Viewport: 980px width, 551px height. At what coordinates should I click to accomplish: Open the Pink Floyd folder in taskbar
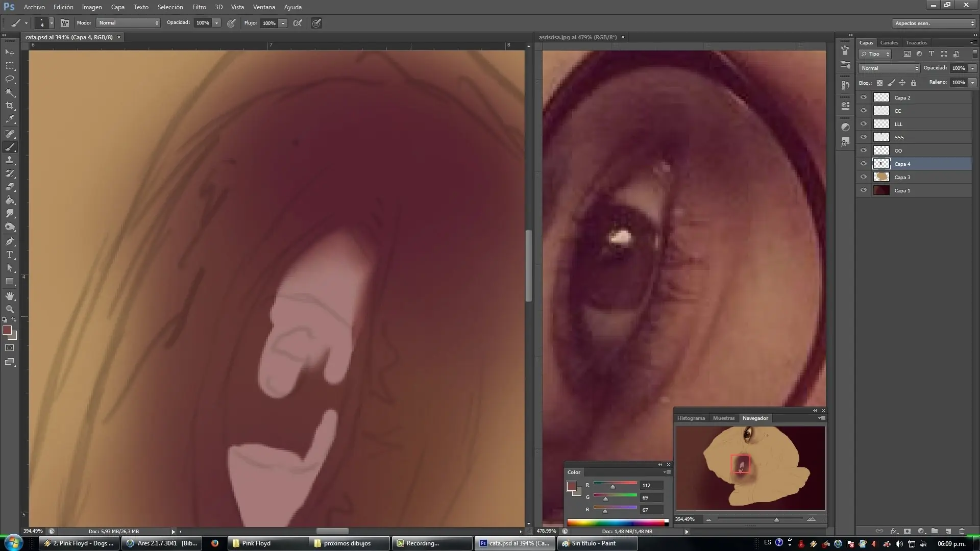click(267, 543)
